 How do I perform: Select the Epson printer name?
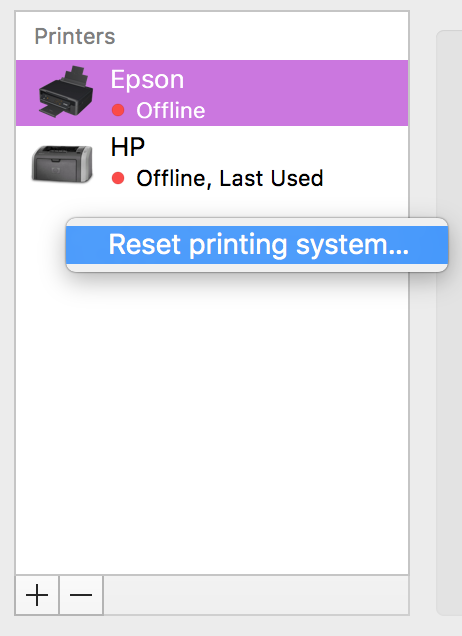[x=147, y=79]
